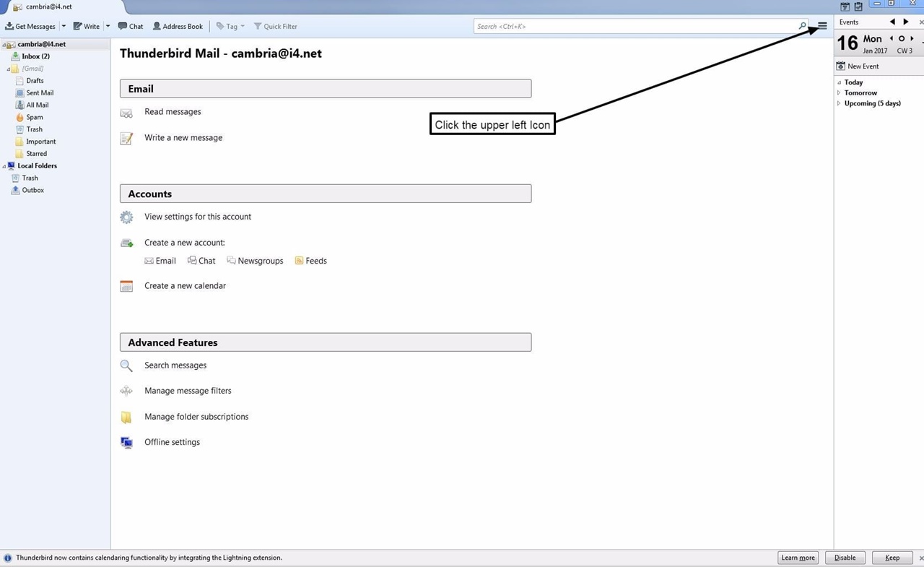The height and width of the screenshot is (567, 924).
Task: Collapse the Today events group
Action: [839, 83]
